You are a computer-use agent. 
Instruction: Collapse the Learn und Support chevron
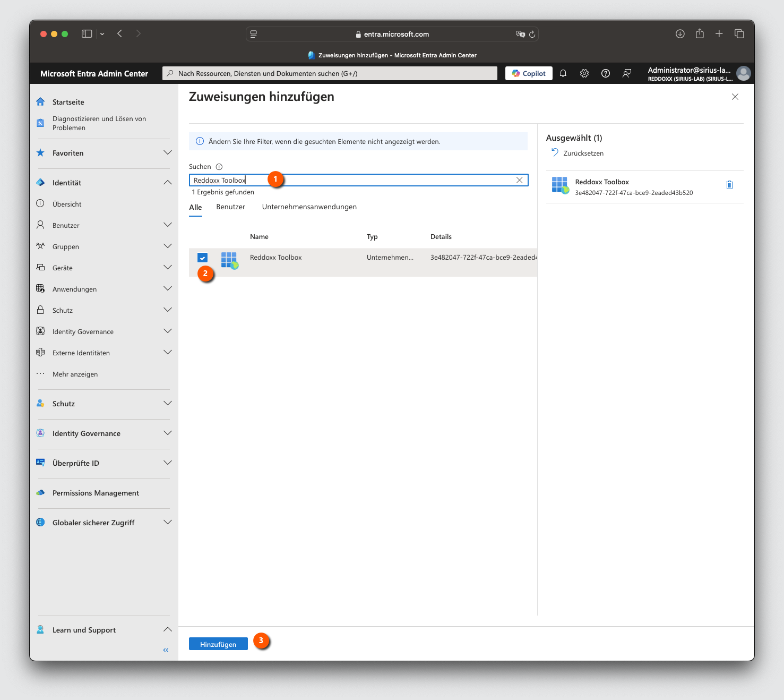(168, 629)
